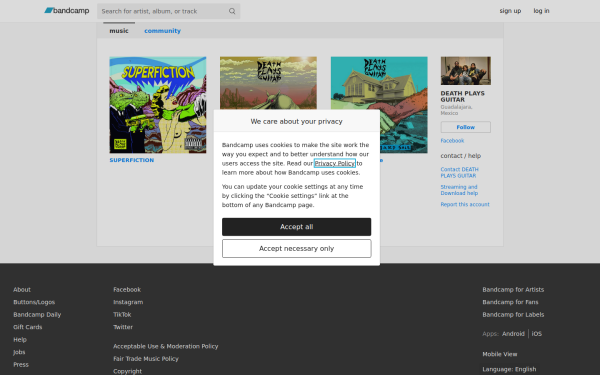
Task: Open the Copyright footer link
Action: pos(127,371)
